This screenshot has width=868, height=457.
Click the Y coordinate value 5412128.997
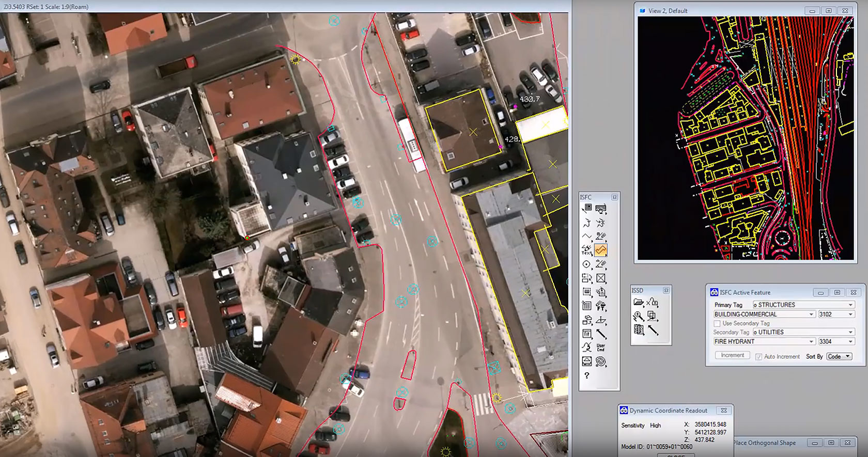[x=710, y=432]
